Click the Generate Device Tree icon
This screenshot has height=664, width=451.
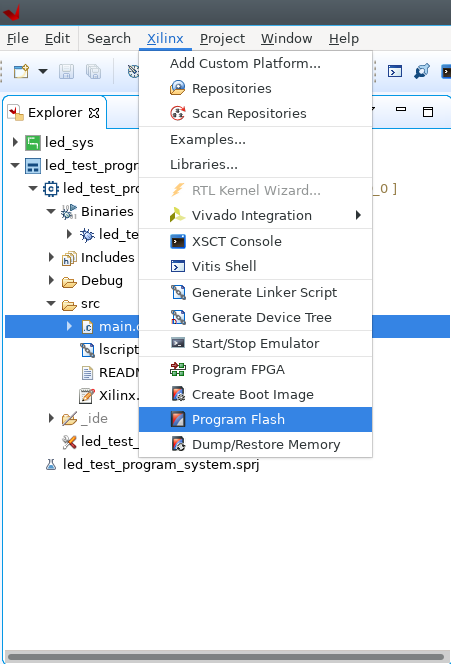178,317
